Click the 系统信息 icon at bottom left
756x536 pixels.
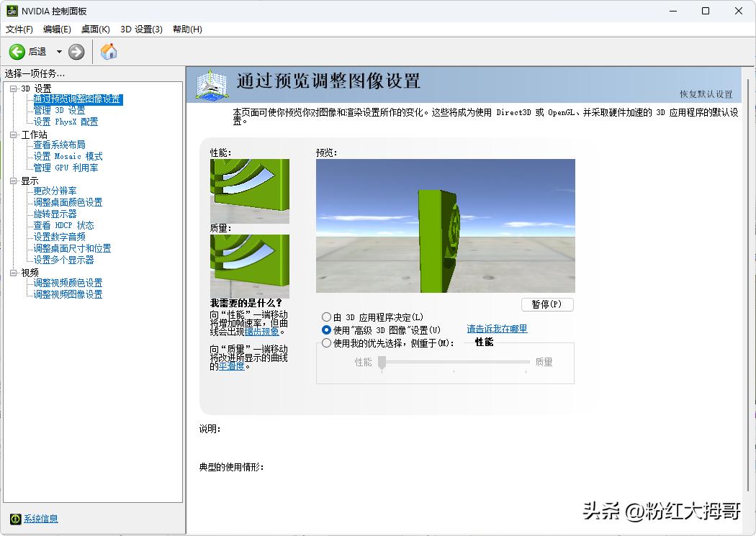[16, 519]
